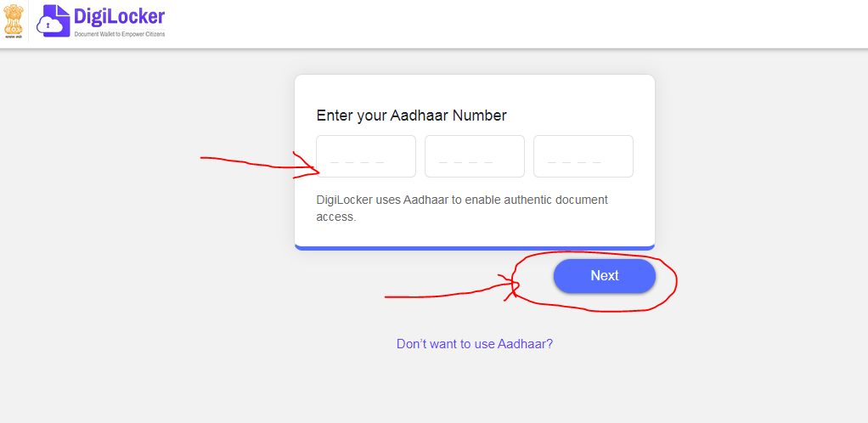Click the red arrow pointing at Next

tap(442, 294)
